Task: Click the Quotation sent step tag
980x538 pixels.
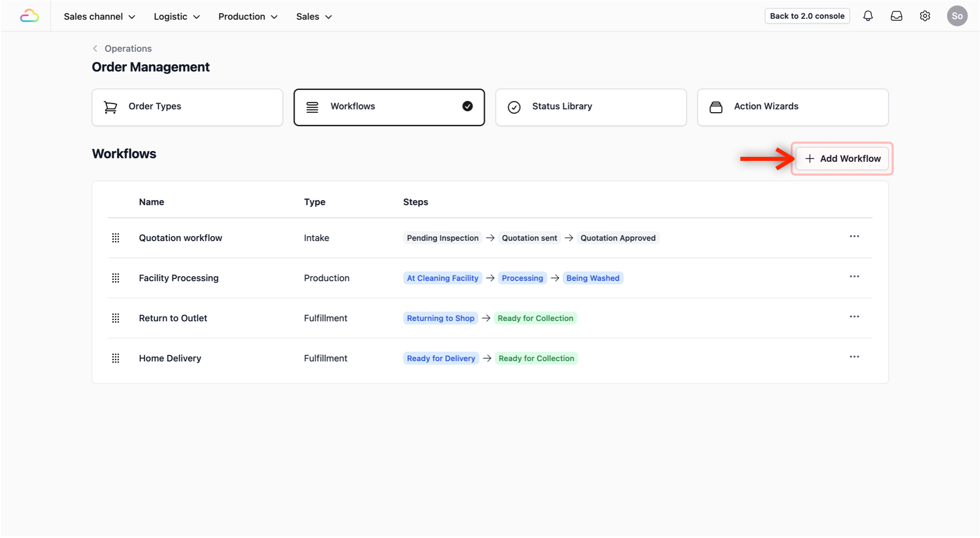Action: (x=529, y=238)
